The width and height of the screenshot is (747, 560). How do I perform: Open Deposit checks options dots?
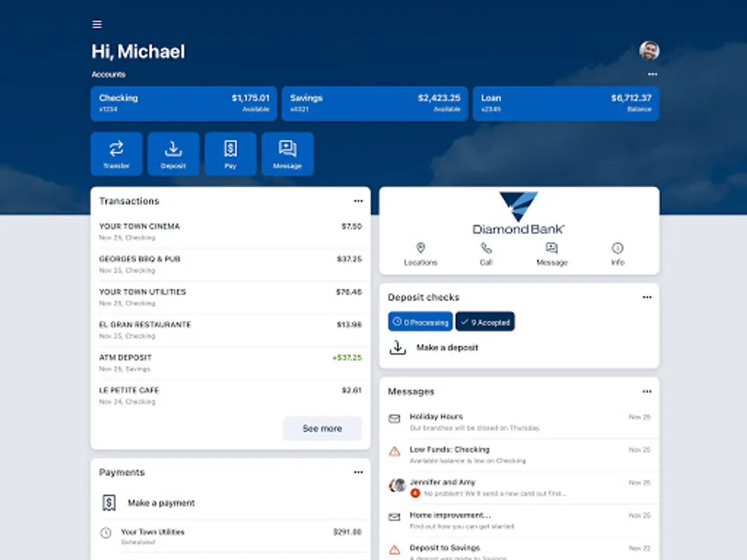point(647,297)
